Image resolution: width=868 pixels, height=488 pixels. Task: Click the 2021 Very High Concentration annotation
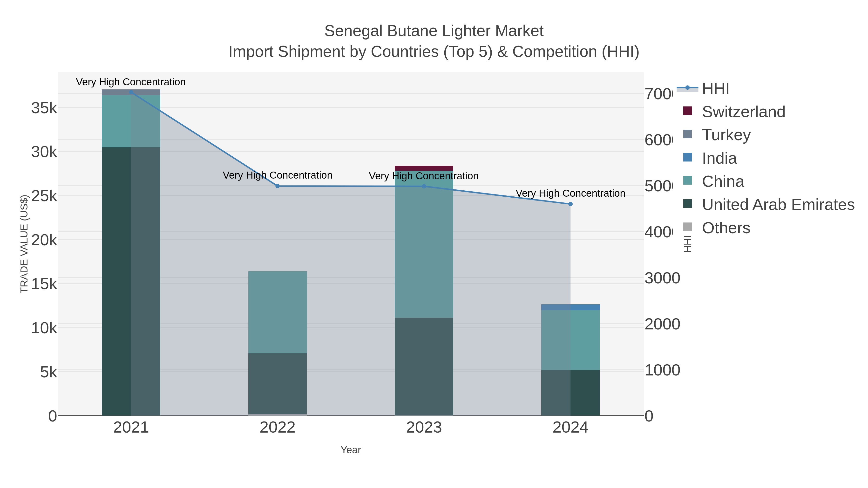click(x=131, y=82)
